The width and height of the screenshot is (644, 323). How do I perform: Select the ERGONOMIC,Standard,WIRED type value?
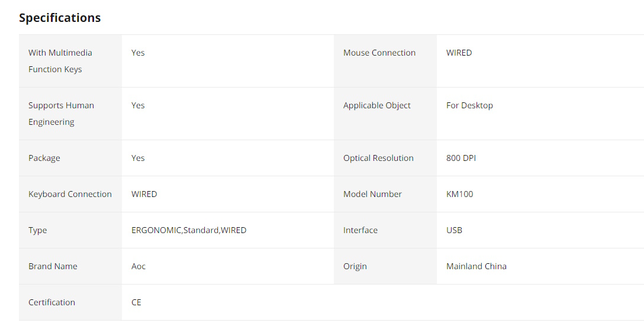pyautogui.click(x=189, y=230)
